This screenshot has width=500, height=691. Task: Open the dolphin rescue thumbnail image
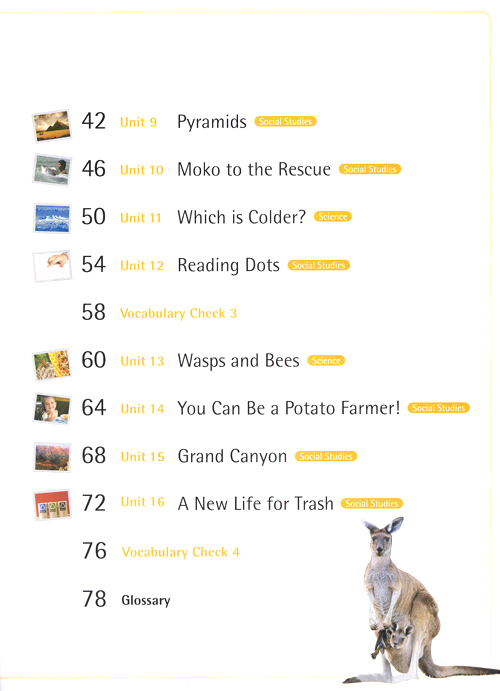(x=52, y=170)
